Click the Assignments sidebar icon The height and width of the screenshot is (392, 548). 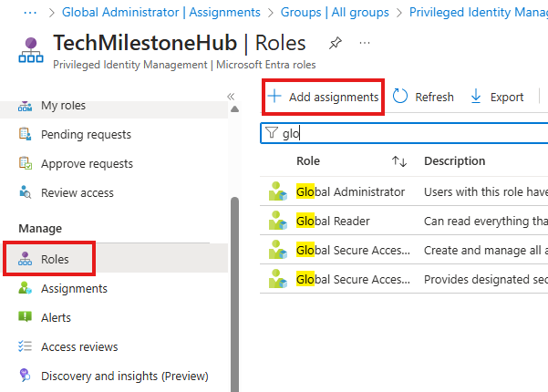(25, 288)
